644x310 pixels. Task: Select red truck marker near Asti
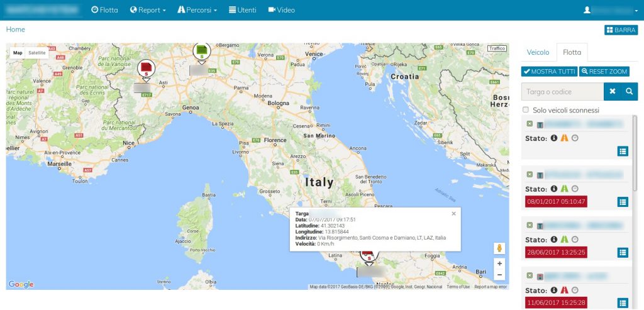click(146, 69)
